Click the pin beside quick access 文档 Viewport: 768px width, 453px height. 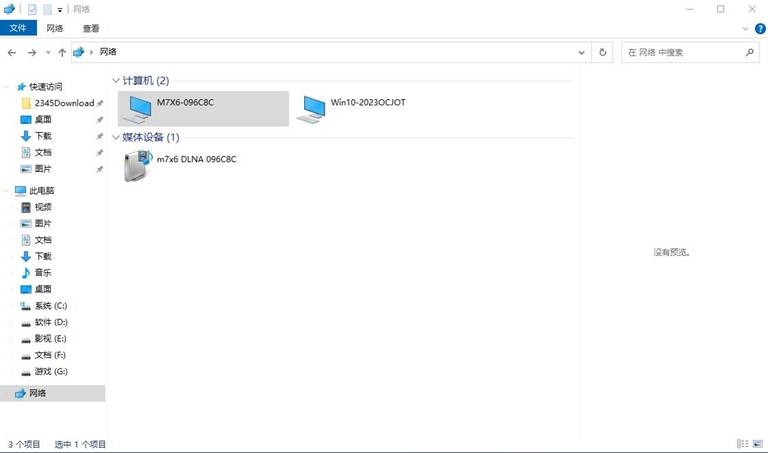click(100, 153)
